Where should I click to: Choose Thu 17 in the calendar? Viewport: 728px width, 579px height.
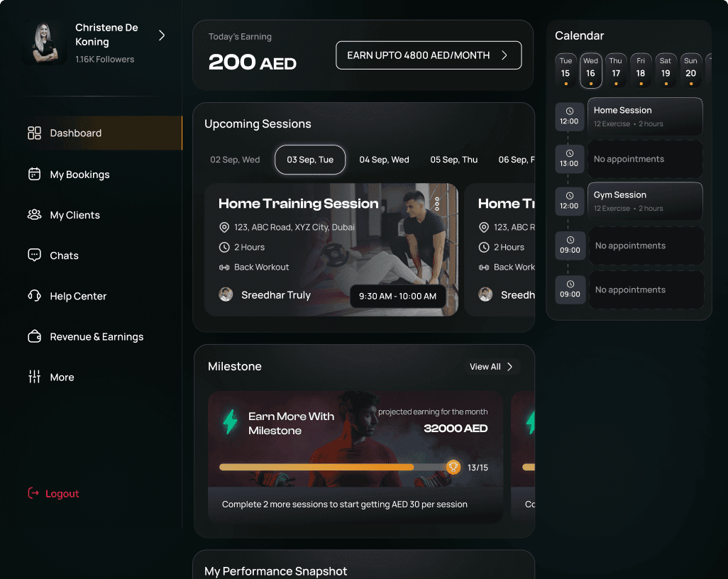(x=616, y=70)
